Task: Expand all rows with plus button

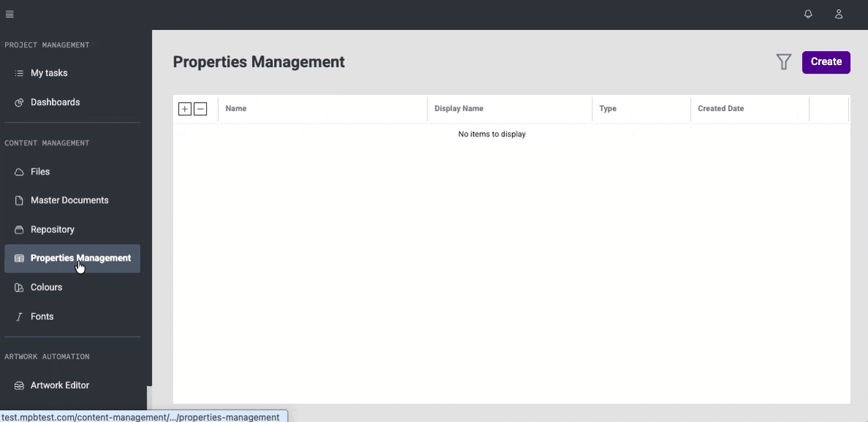Action: coord(185,109)
